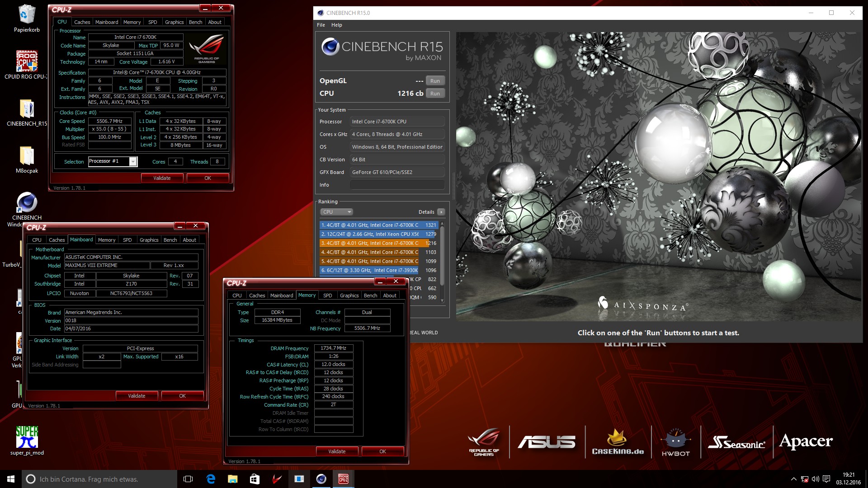The image size is (868, 488).
Task: Open the blue window app in taskbar
Action: click(299, 479)
